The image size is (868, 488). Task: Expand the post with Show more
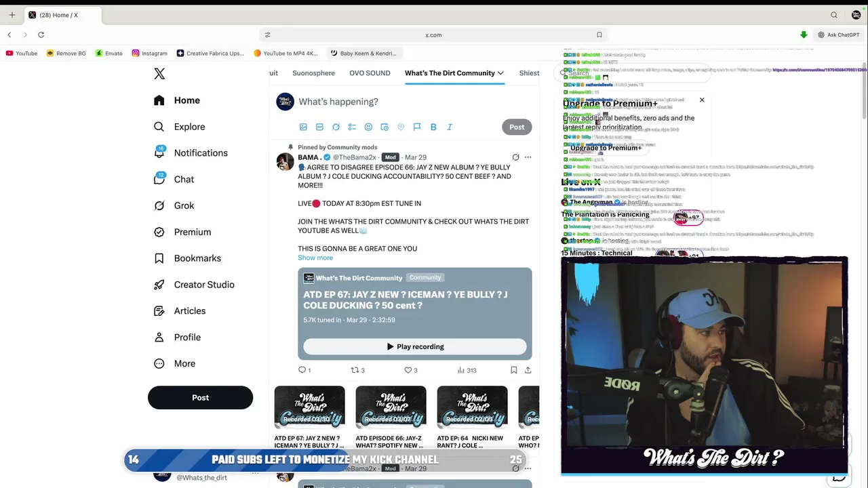pyautogui.click(x=315, y=258)
